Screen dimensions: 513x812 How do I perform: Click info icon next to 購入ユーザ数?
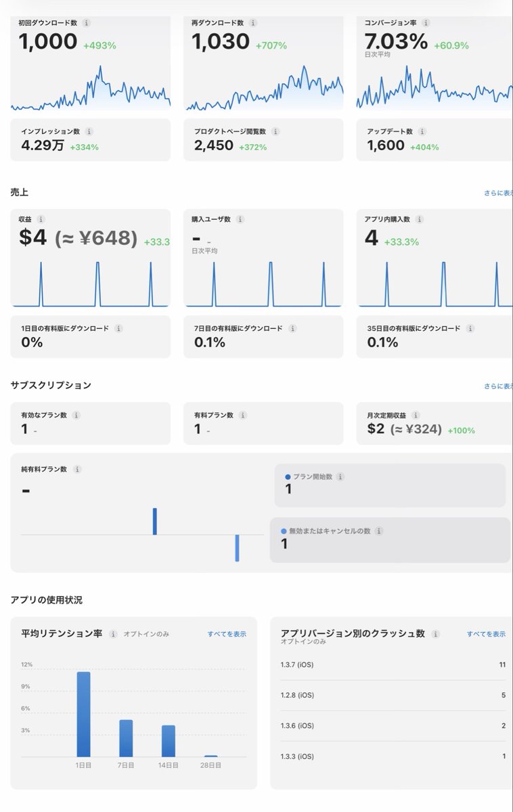pos(240,219)
